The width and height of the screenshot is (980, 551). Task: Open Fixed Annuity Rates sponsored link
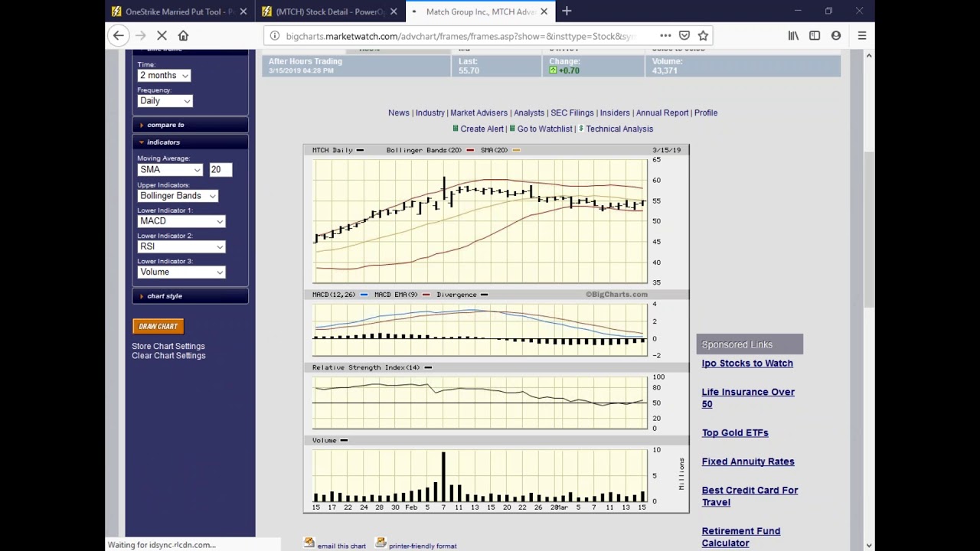[x=748, y=461]
